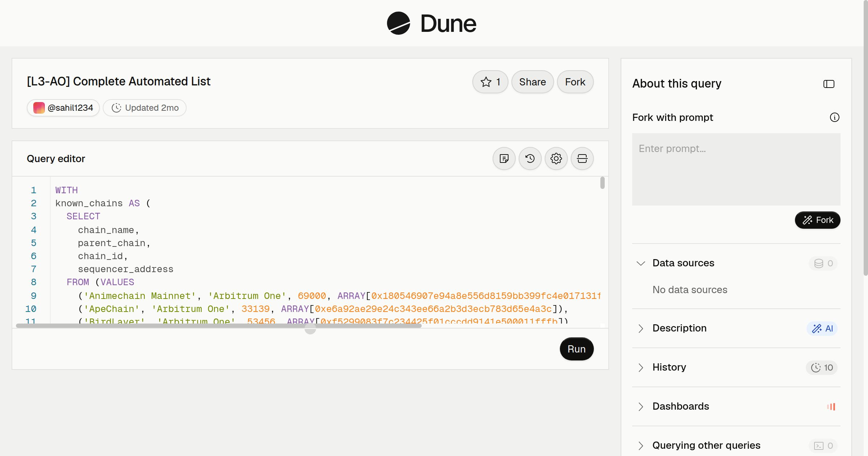Viewport: 868px width, 456px height.
Task: Click line number 5 in the gutter
Action: (34, 243)
